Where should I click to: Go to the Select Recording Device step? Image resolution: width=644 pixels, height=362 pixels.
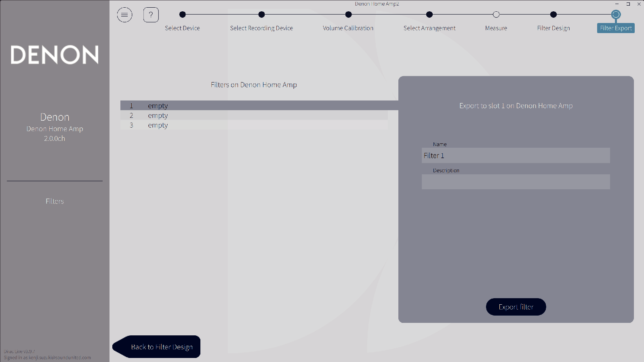click(x=261, y=28)
